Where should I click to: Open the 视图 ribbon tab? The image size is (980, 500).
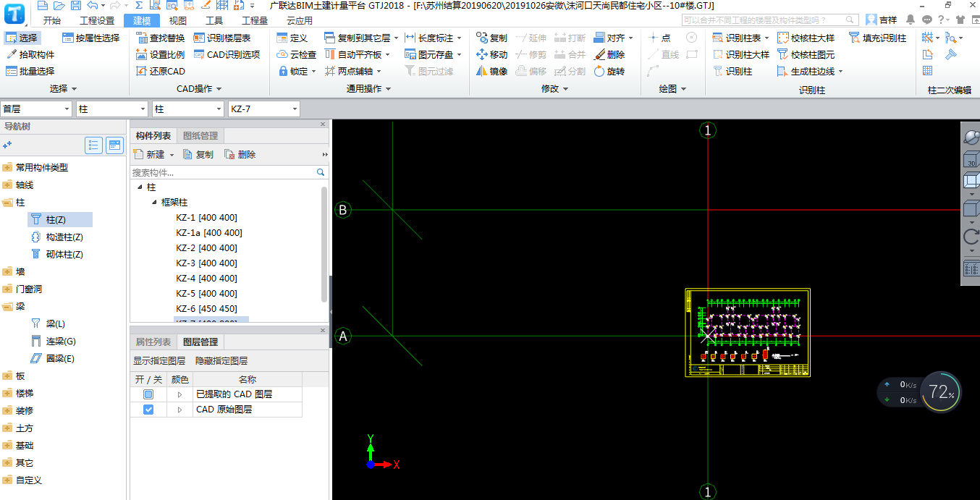[x=177, y=21]
